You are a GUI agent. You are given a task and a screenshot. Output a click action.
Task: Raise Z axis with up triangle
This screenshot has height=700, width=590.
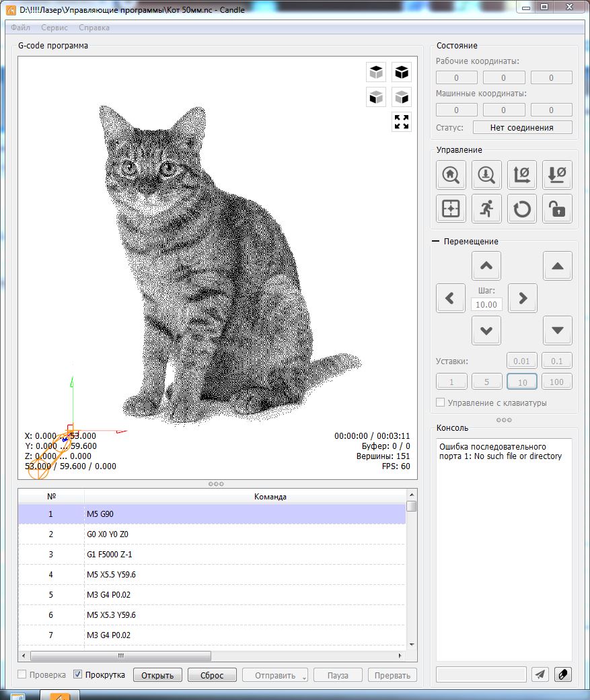558,266
